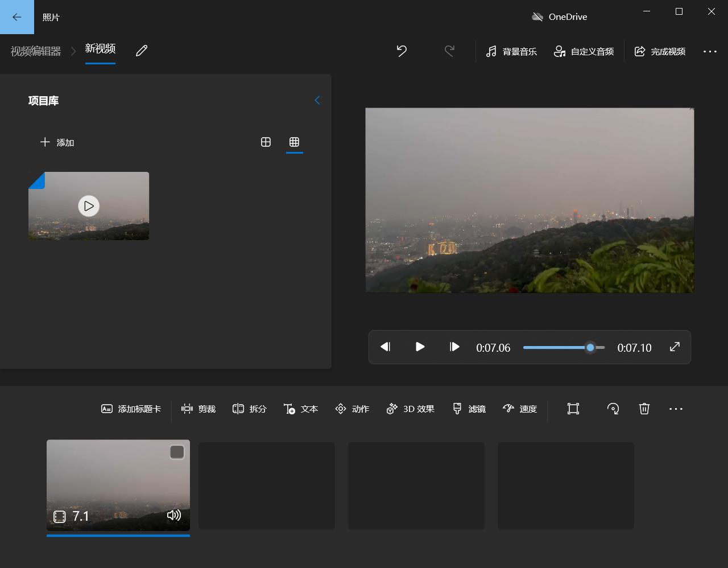
Task: Rotate the selected clip
Action: click(x=613, y=409)
